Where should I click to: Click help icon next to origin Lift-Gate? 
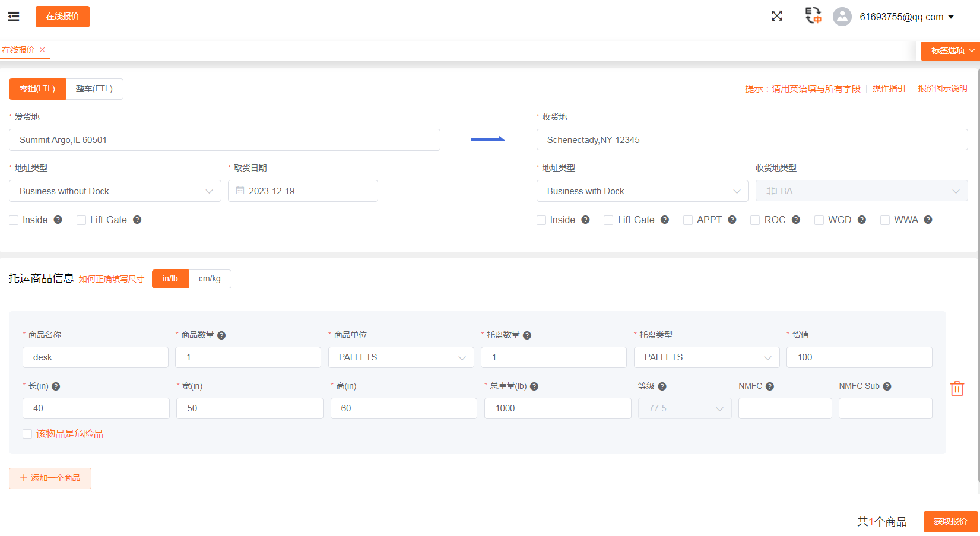pyautogui.click(x=137, y=220)
